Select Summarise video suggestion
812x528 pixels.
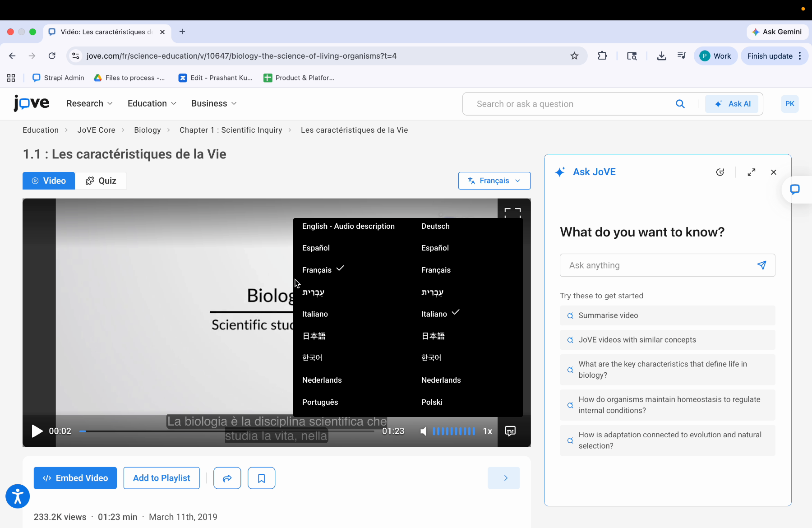[668, 315]
